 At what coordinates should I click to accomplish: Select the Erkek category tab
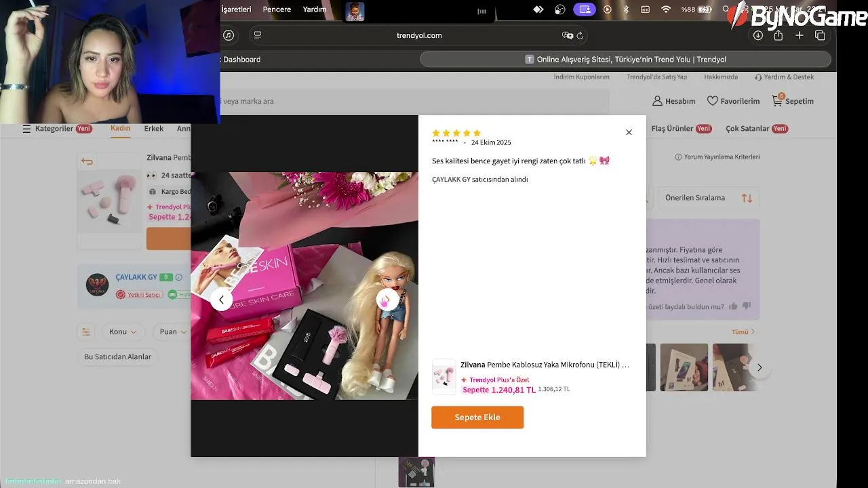point(154,129)
